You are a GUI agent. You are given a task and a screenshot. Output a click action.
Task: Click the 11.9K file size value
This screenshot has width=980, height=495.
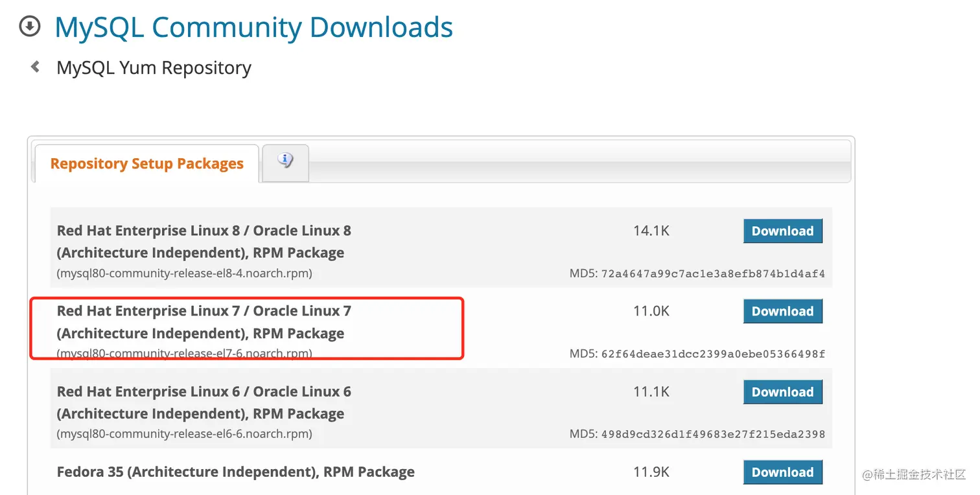pyautogui.click(x=651, y=472)
